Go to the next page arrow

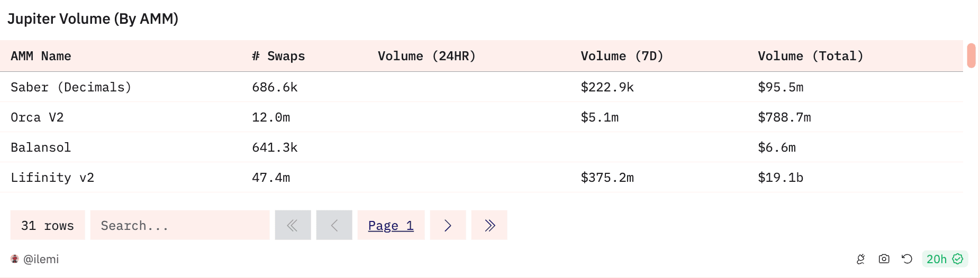click(448, 225)
